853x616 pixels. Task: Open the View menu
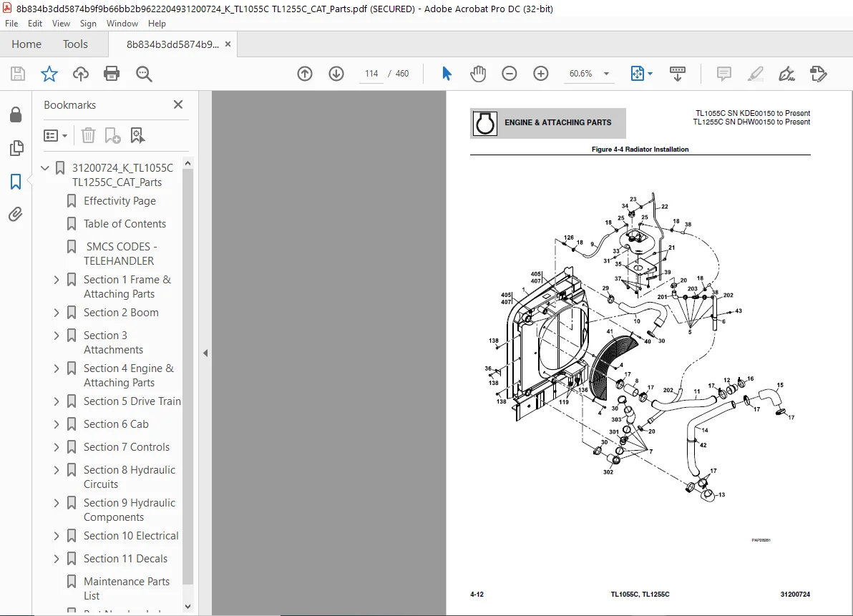[61, 24]
